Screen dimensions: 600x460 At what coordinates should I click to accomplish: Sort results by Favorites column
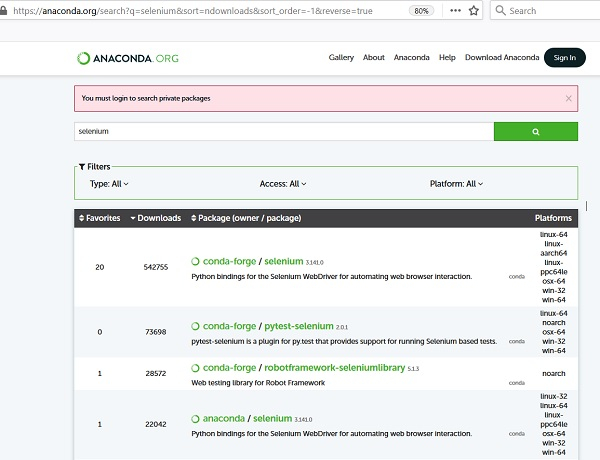tap(99, 218)
